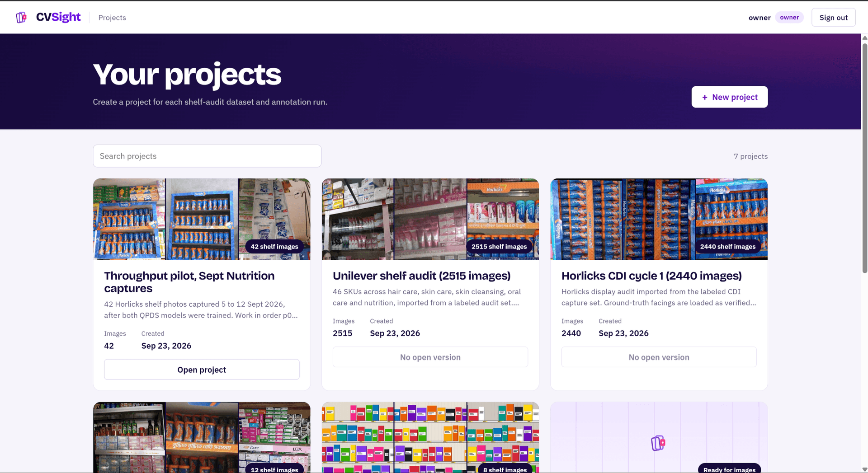The width and height of the screenshot is (868, 473).
Task: Click the owner role badge
Action: (x=789, y=18)
